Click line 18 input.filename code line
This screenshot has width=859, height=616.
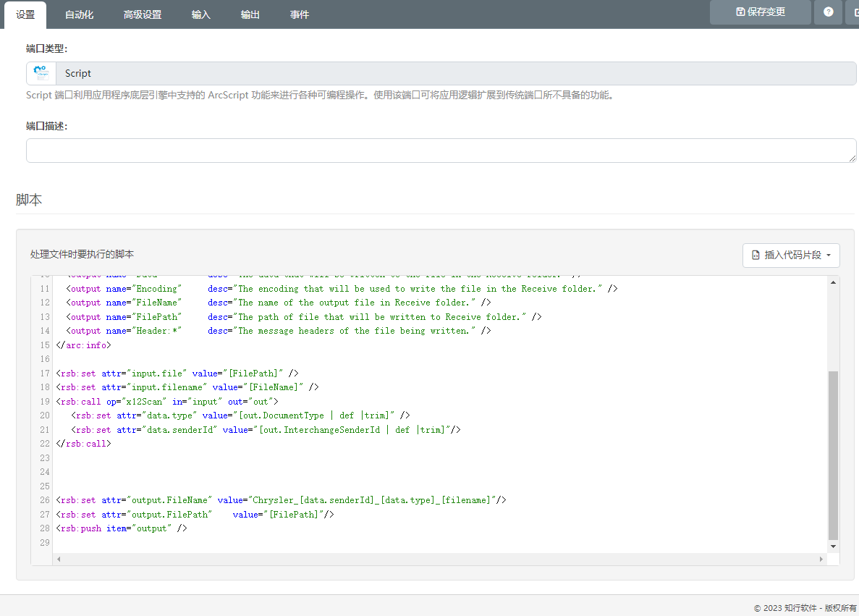click(x=187, y=387)
